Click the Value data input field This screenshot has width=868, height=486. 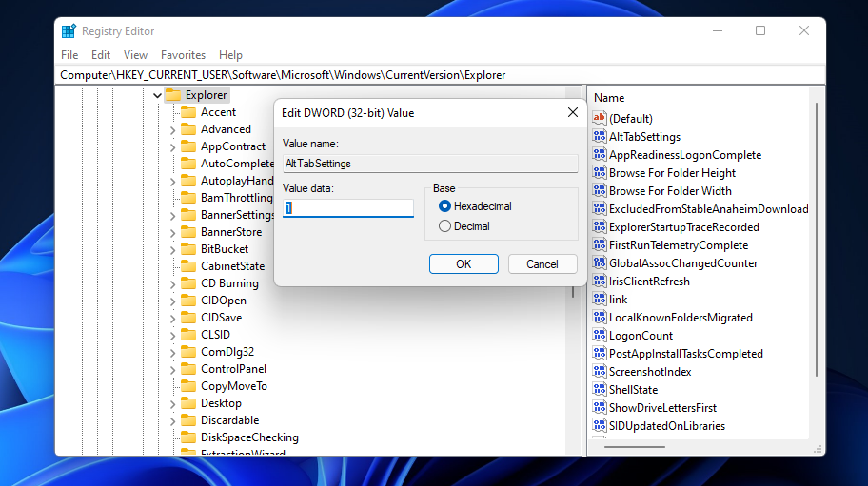click(x=347, y=208)
